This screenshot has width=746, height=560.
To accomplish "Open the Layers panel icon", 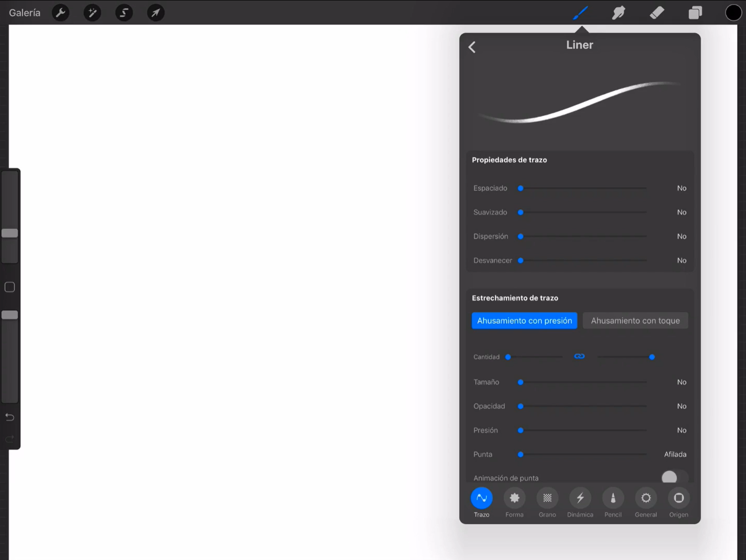I will pyautogui.click(x=695, y=12).
